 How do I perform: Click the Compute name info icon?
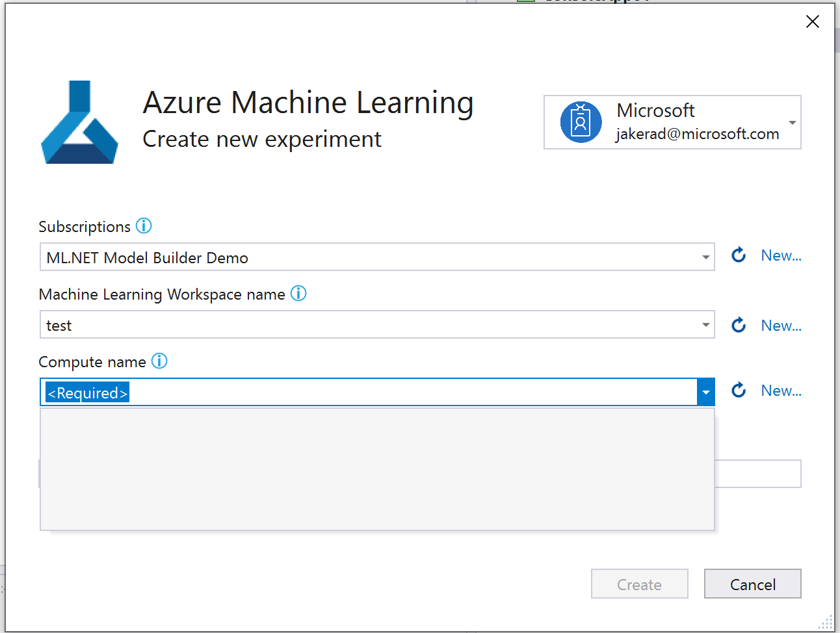(159, 361)
